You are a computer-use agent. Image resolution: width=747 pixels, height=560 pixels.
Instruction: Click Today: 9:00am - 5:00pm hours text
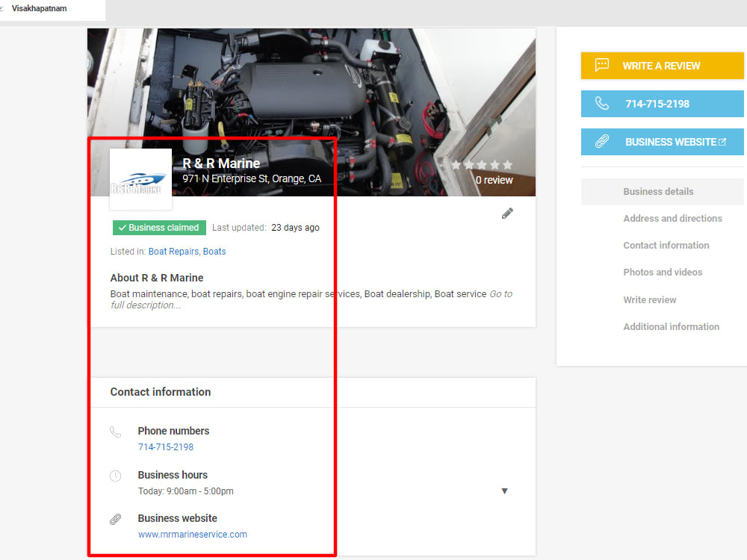(x=186, y=491)
